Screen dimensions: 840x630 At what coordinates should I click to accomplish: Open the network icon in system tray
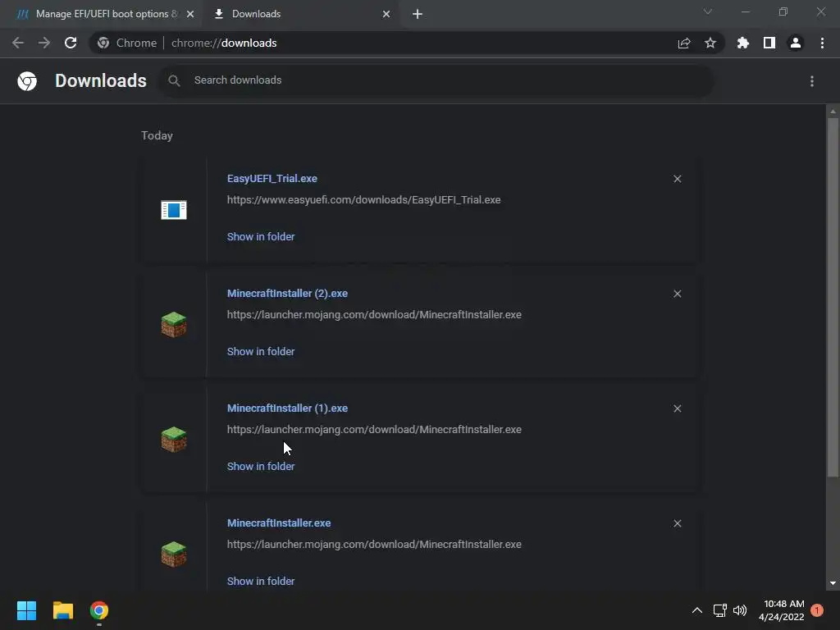719,610
